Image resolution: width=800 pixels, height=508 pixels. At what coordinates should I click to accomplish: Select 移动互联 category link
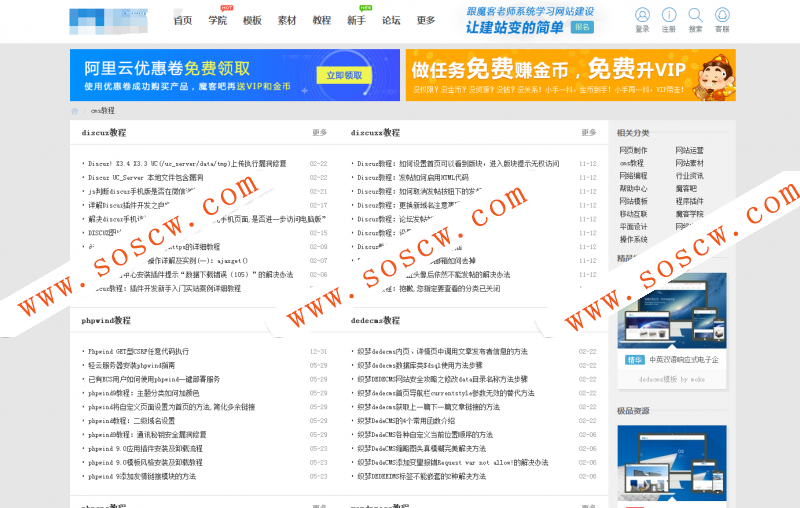[633, 214]
